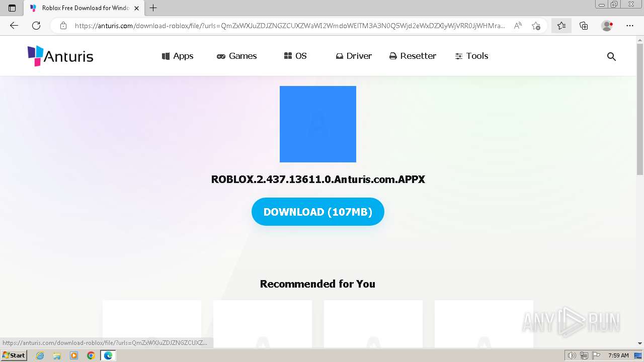Click the taskbar clock 7:59 AM
644x362 pixels.
click(x=618, y=355)
